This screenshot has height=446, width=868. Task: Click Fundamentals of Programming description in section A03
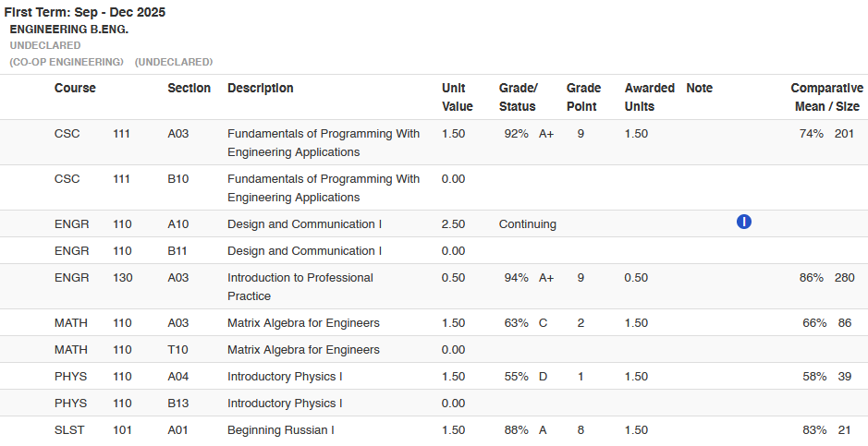click(323, 142)
